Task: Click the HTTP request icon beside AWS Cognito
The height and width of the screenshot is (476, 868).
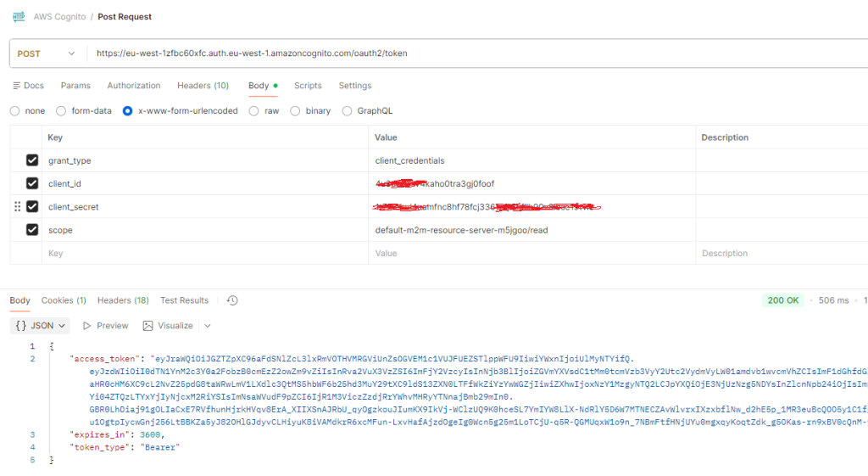Action: point(18,16)
